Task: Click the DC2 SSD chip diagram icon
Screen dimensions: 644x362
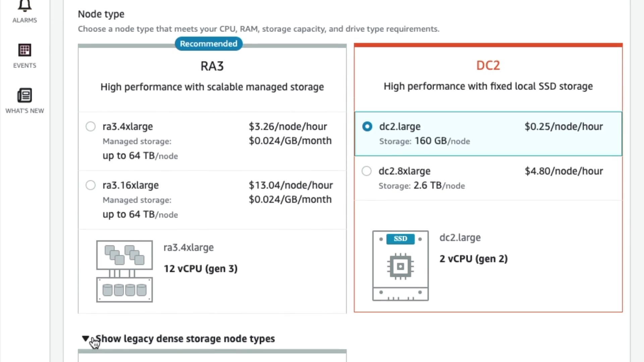Action: [x=400, y=266]
